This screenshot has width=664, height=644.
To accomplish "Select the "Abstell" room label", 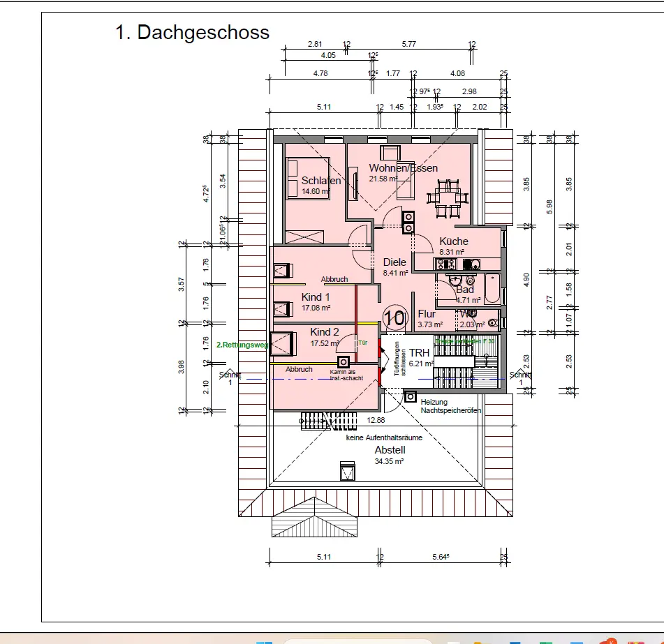I will (390, 450).
